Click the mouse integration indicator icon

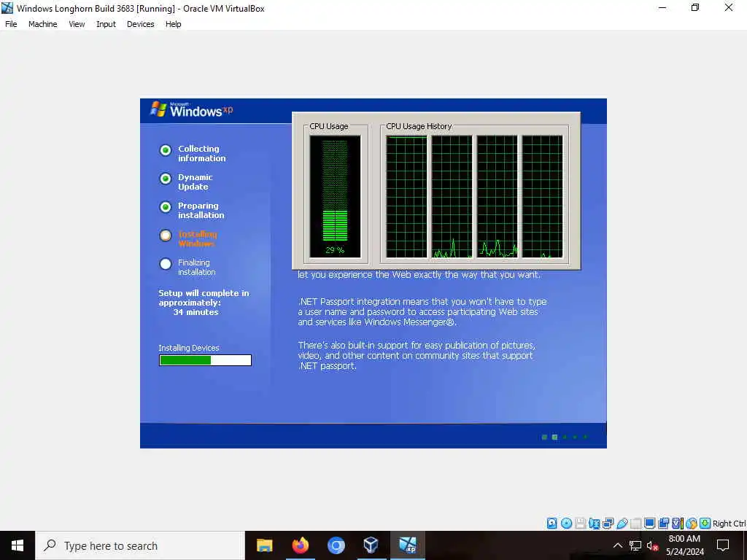692,524
